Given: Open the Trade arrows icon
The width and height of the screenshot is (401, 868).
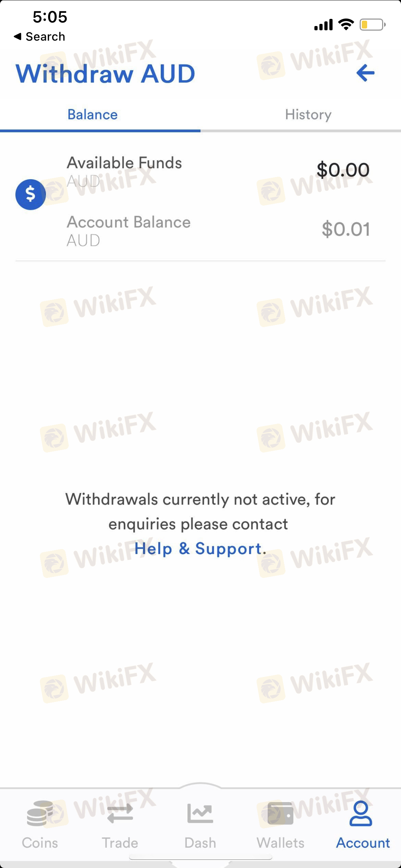Looking at the screenshot, I should click(120, 814).
